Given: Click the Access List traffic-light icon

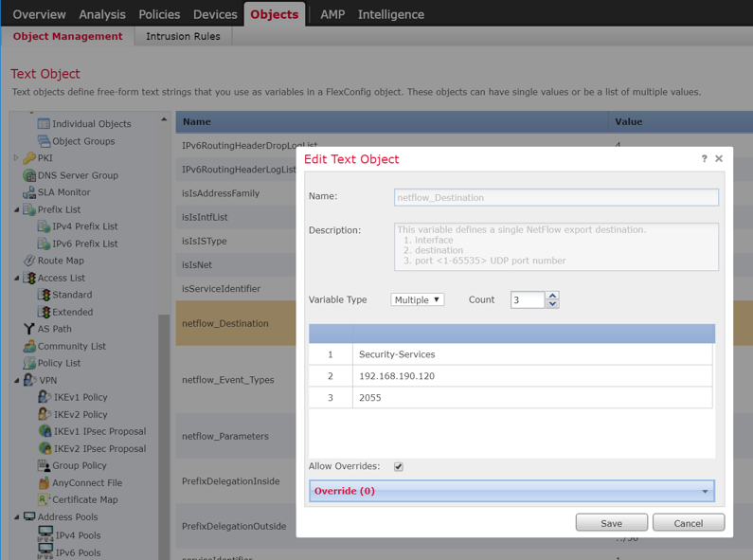Looking at the screenshot, I should click(x=30, y=278).
